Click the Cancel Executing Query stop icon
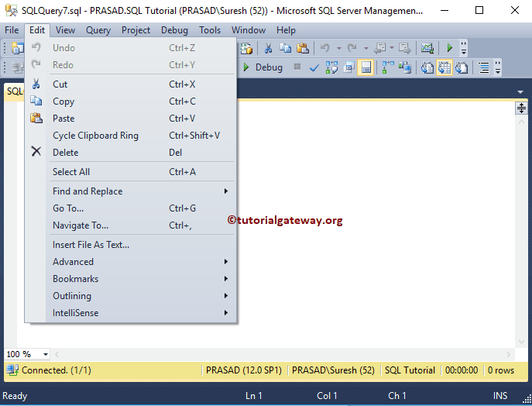532x406 pixels. pyautogui.click(x=297, y=67)
